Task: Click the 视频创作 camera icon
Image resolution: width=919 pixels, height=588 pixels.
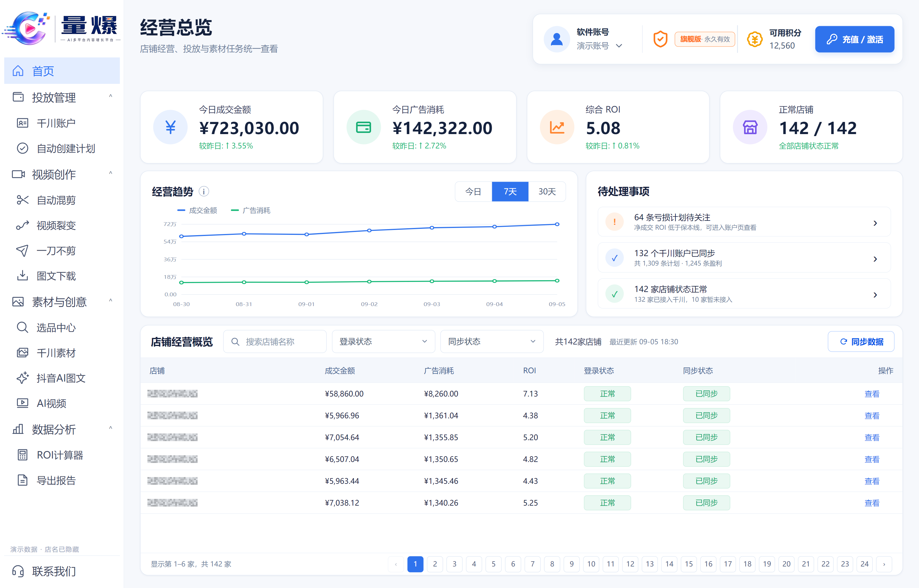Action: [x=18, y=174]
